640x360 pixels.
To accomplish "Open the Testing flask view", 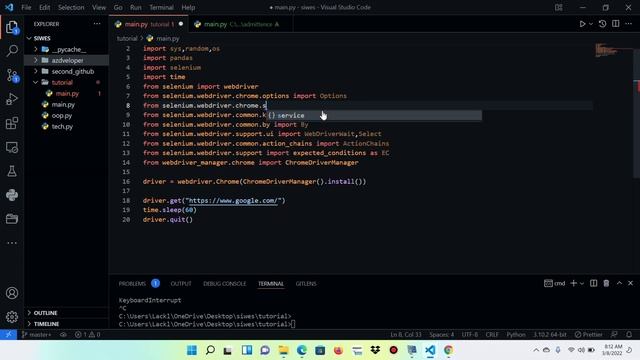I will pos(12,171).
